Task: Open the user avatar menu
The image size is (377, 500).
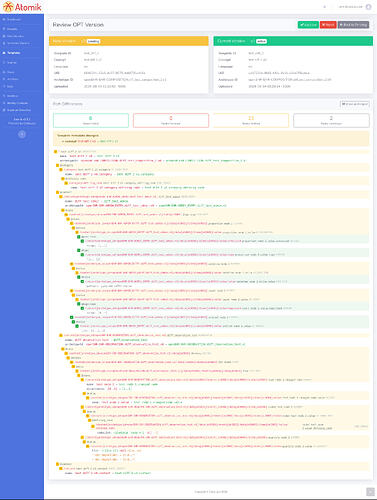Action: (x=368, y=7)
